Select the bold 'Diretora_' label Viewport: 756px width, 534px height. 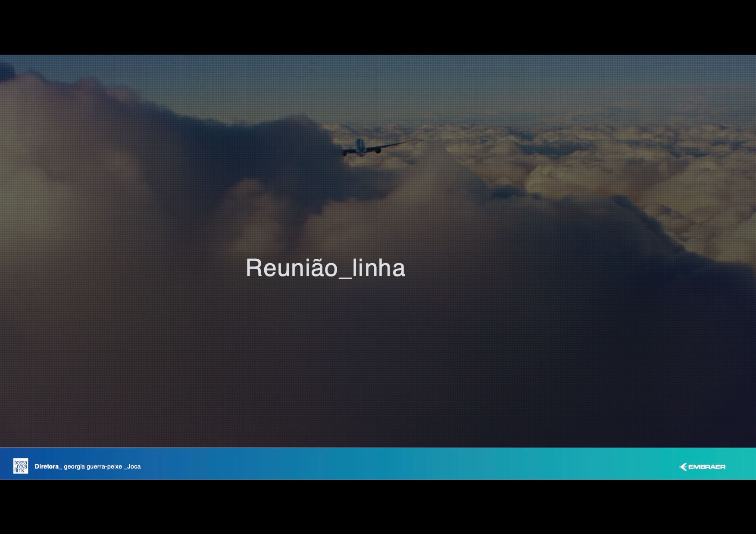coord(48,466)
